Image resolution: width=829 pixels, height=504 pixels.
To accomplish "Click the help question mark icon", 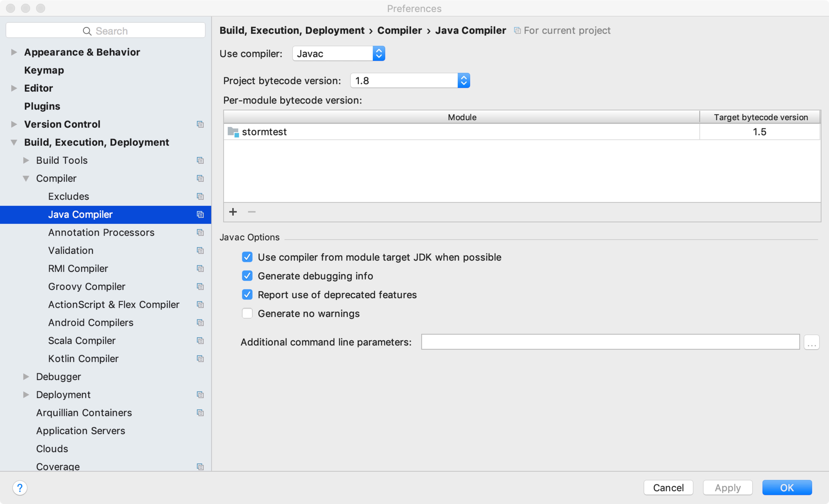I will point(20,487).
